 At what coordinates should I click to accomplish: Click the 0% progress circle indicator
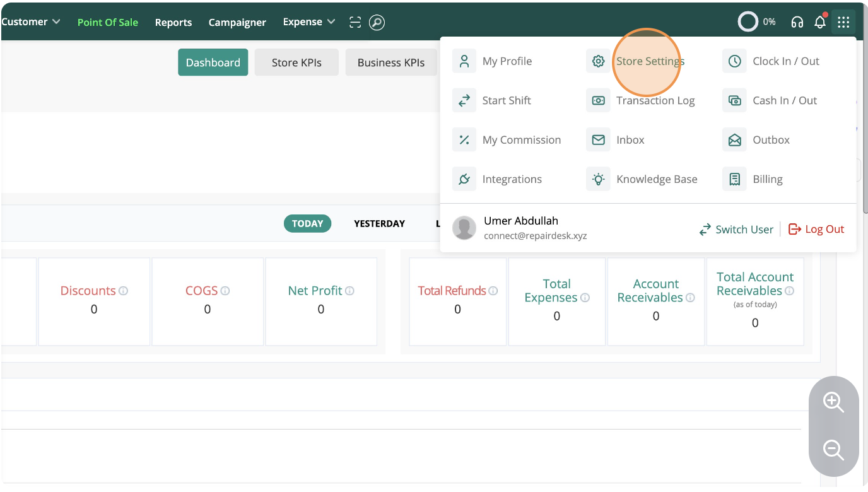pyautogui.click(x=749, y=22)
